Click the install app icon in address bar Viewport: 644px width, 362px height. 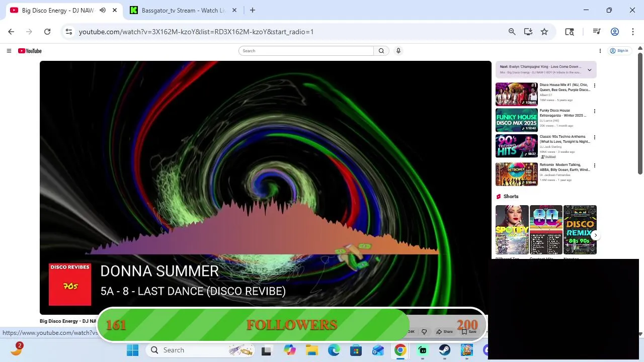pos(528,32)
